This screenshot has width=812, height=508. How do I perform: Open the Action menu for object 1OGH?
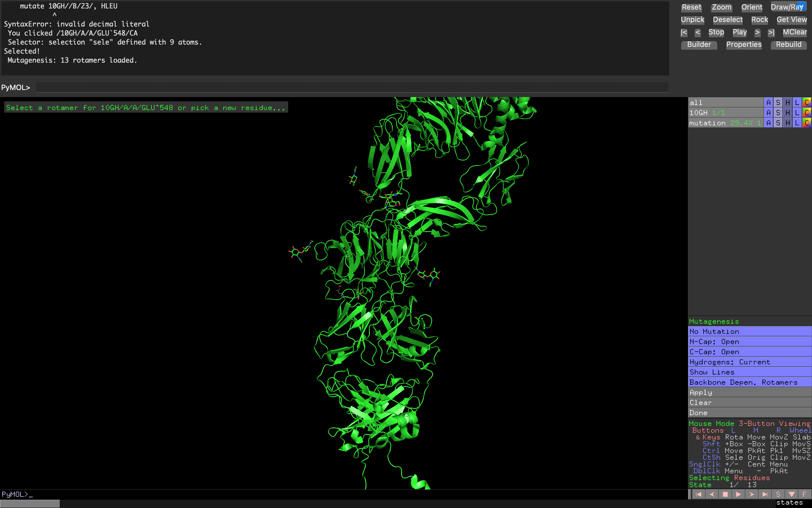768,113
